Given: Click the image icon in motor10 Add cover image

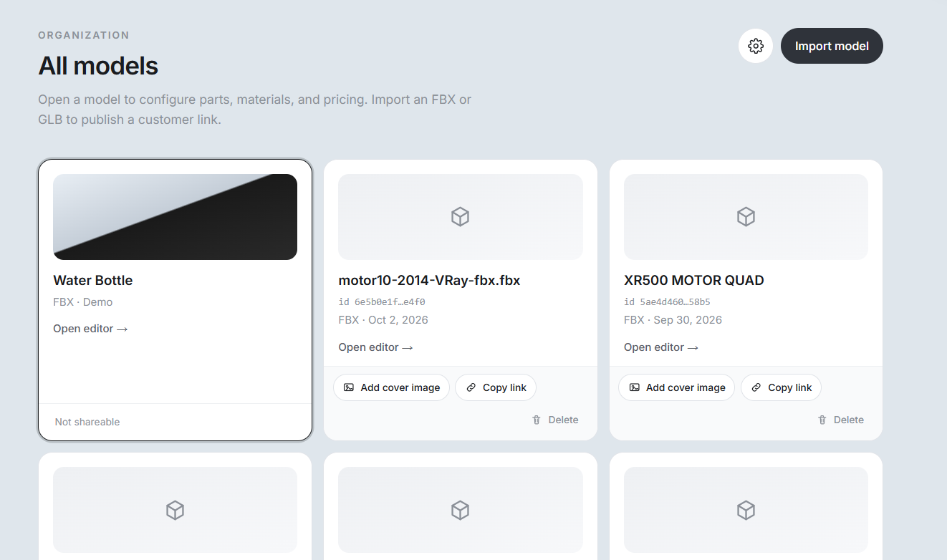Looking at the screenshot, I should point(349,387).
